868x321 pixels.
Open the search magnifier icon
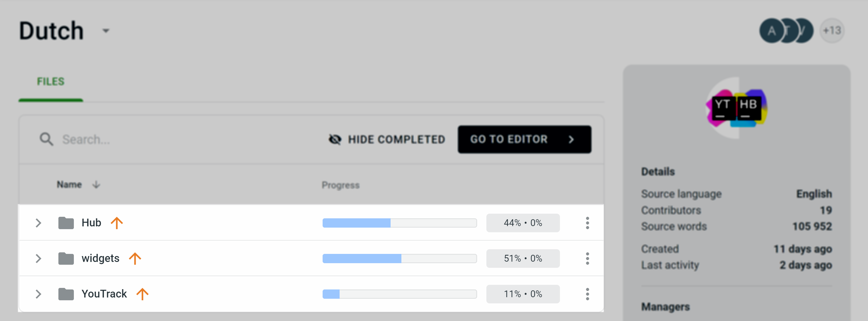(x=46, y=139)
